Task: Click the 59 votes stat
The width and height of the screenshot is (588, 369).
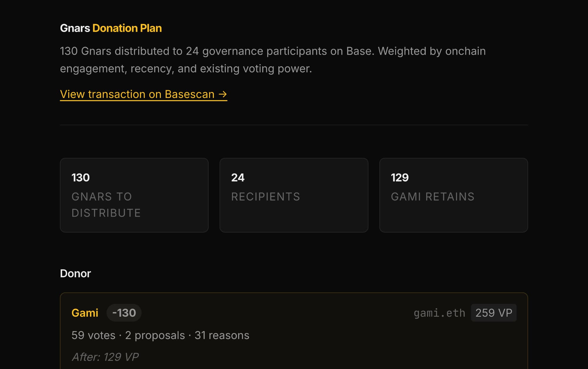Action: click(x=93, y=335)
